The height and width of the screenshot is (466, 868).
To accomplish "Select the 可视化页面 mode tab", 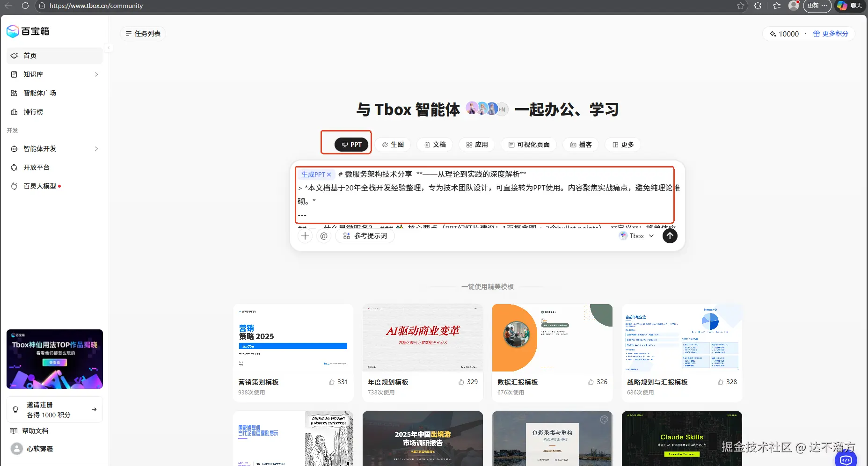I will coord(529,145).
